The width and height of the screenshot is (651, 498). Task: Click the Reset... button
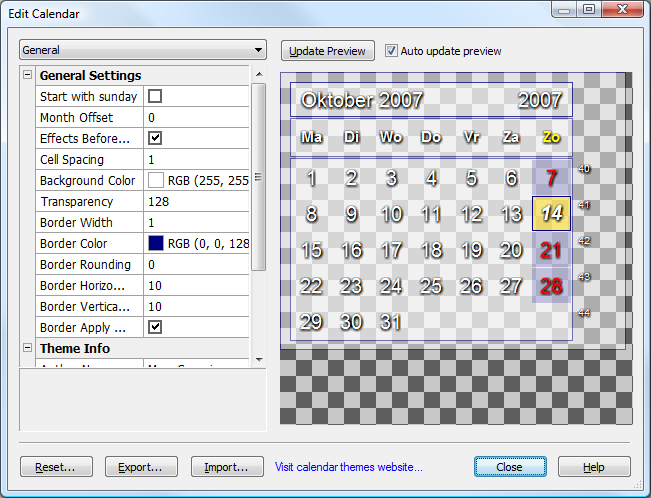tap(56, 467)
